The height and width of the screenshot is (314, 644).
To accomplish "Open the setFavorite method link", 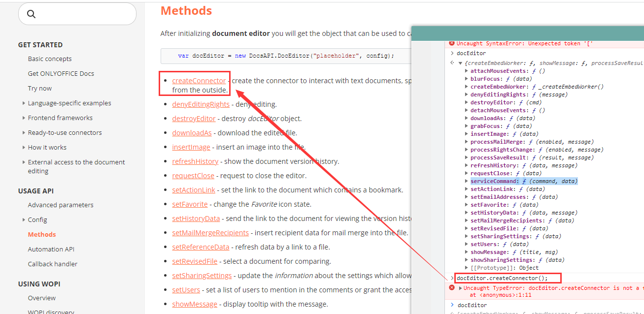I will click(190, 204).
